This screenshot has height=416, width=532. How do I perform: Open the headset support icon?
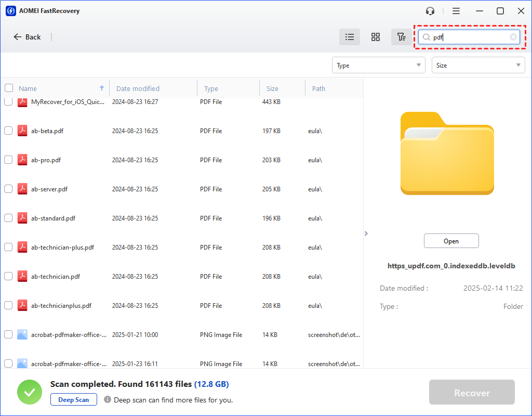[430, 11]
